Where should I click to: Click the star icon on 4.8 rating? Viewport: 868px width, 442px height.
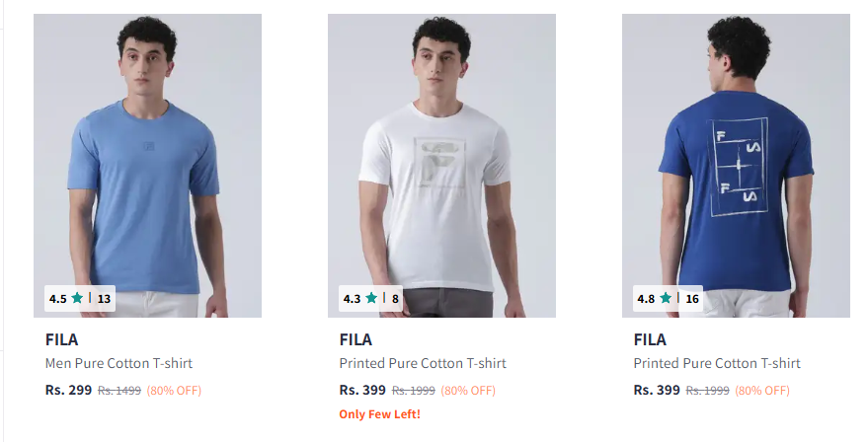[x=666, y=298]
